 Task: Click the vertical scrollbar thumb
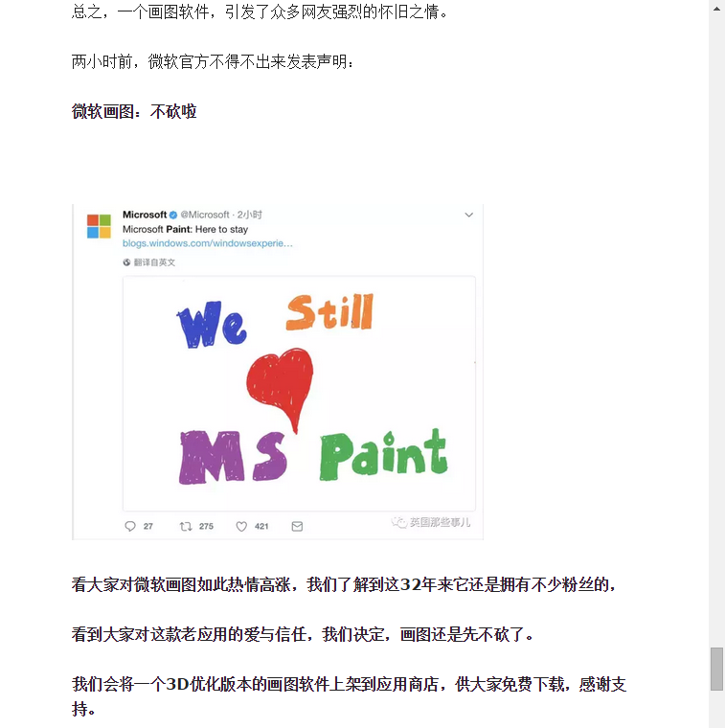(x=716, y=669)
